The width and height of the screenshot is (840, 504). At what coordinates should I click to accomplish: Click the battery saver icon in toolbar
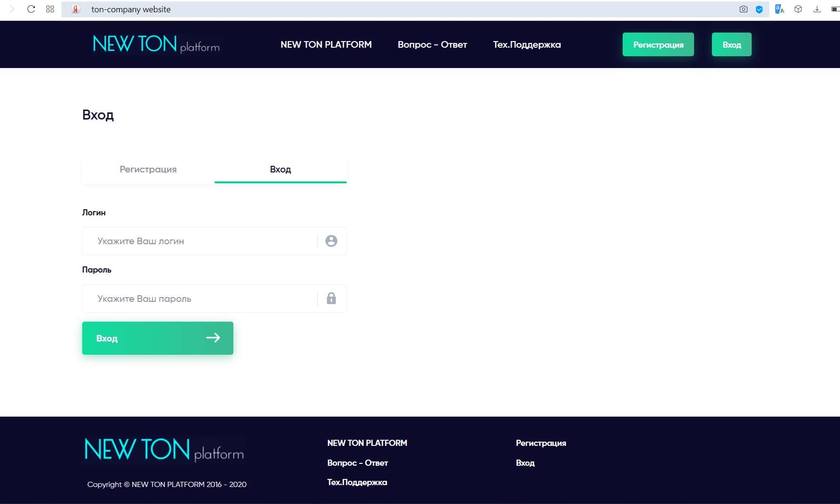(x=835, y=9)
